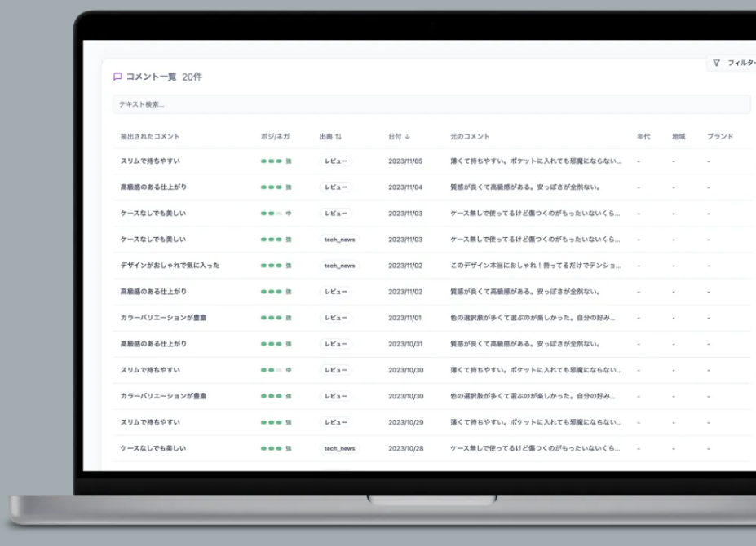The width and height of the screenshot is (756, 546).
Task: Click the date 2023/11/01
Action: (405, 318)
